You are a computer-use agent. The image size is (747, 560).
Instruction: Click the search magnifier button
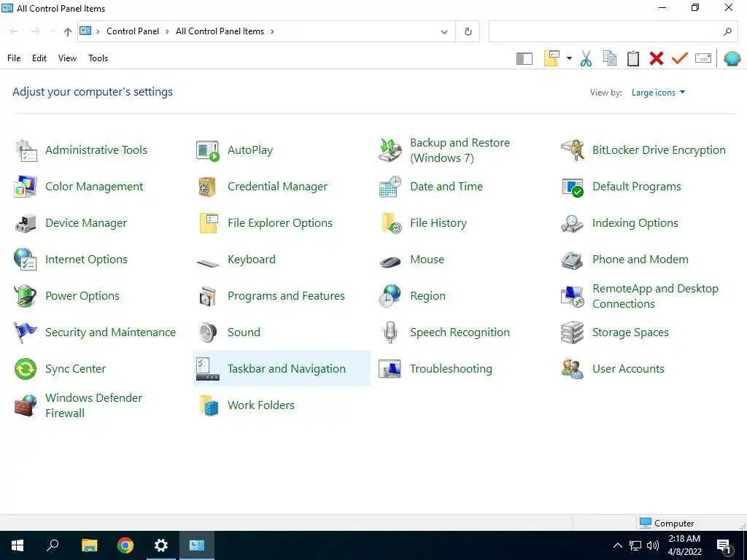(727, 32)
